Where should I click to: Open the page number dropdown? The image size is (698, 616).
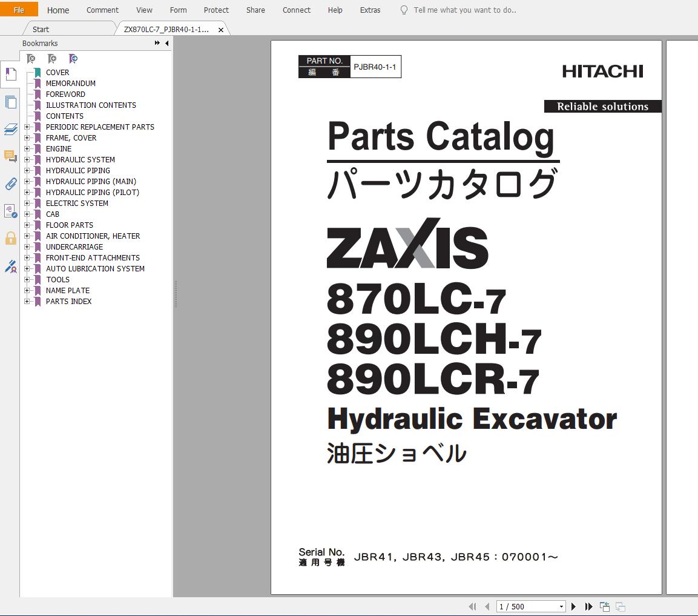coord(561,606)
